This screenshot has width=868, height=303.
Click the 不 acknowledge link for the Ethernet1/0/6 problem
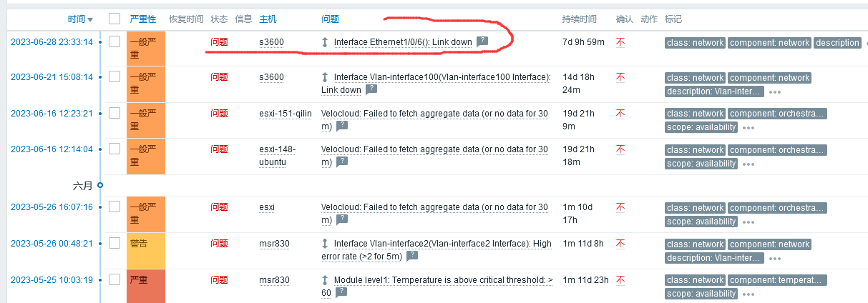(x=620, y=42)
